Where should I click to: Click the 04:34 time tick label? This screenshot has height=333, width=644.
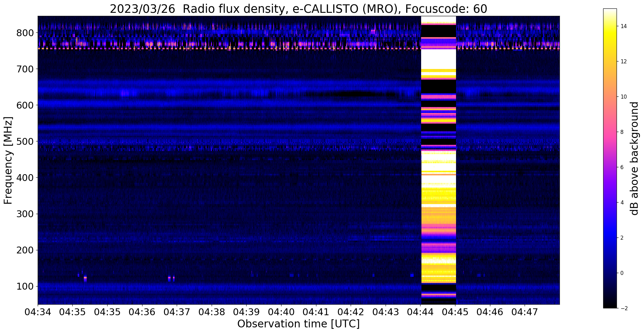[x=38, y=312]
